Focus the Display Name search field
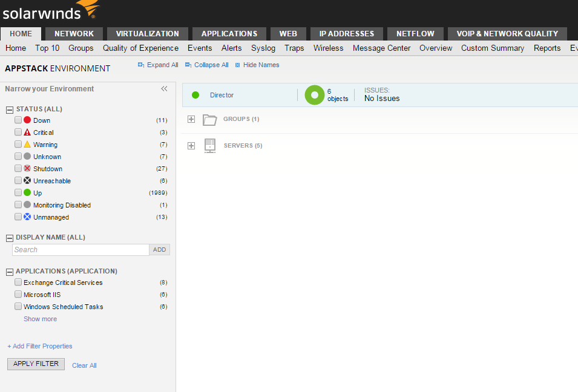Viewport: 578px width, 392px height. 80,250
